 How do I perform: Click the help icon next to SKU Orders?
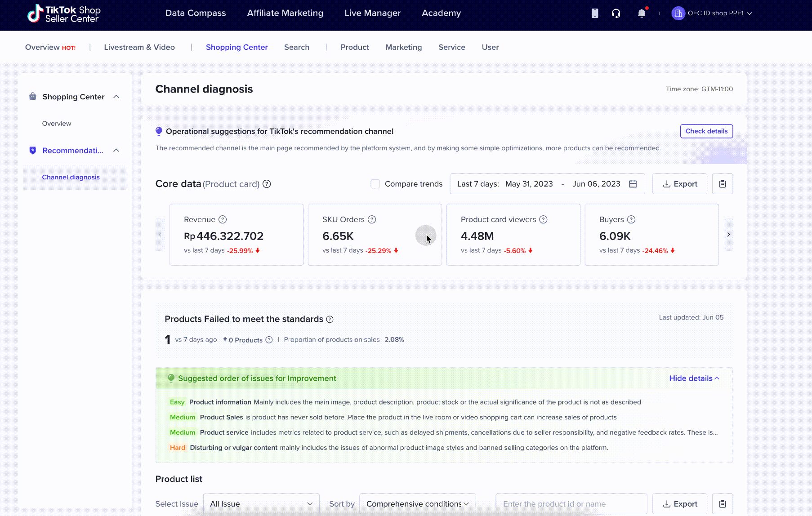point(372,219)
